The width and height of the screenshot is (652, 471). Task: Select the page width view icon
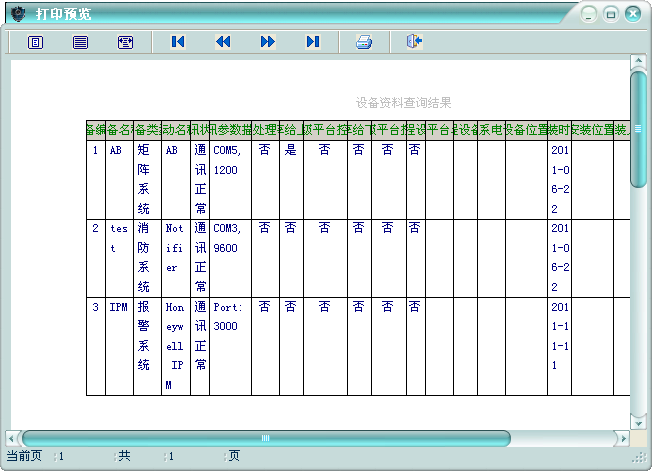[80, 42]
